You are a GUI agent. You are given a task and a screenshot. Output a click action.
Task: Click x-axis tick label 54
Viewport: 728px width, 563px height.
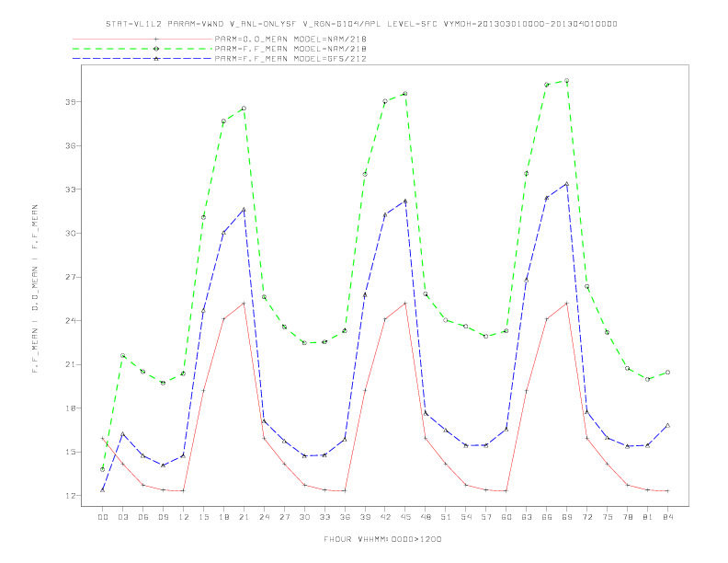(466, 517)
